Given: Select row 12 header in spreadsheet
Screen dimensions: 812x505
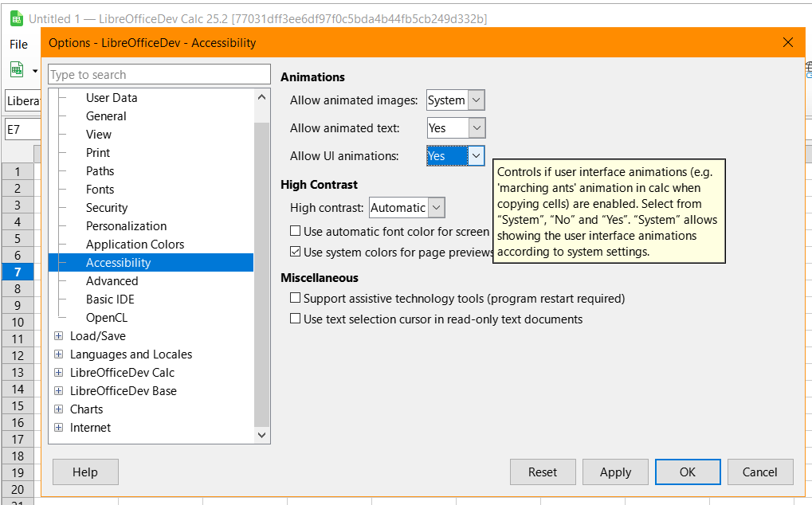Looking at the screenshot, I should [x=18, y=356].
